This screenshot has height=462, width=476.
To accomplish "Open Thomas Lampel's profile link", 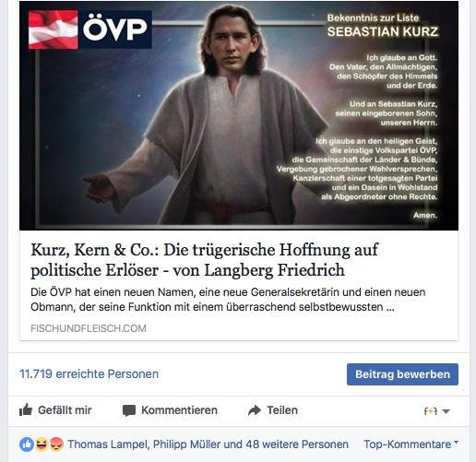I will click(x=107, y=444).
